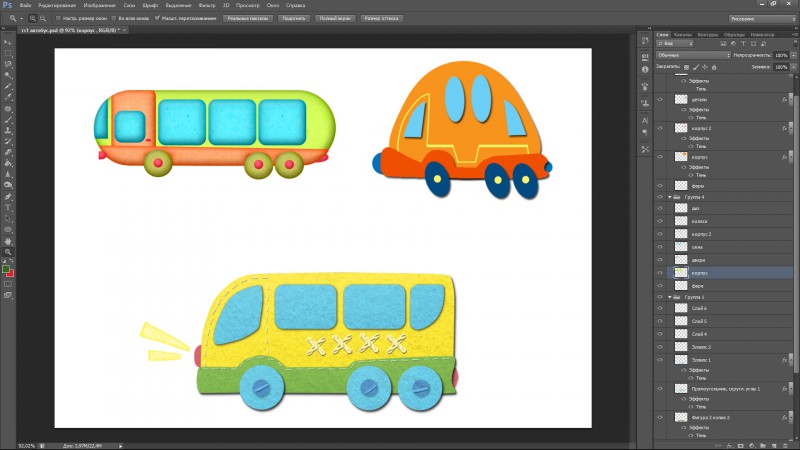Collapse the 'Группа 1' group arrow
The width and height of the screenshot is (800, 450).
point(670,297)
